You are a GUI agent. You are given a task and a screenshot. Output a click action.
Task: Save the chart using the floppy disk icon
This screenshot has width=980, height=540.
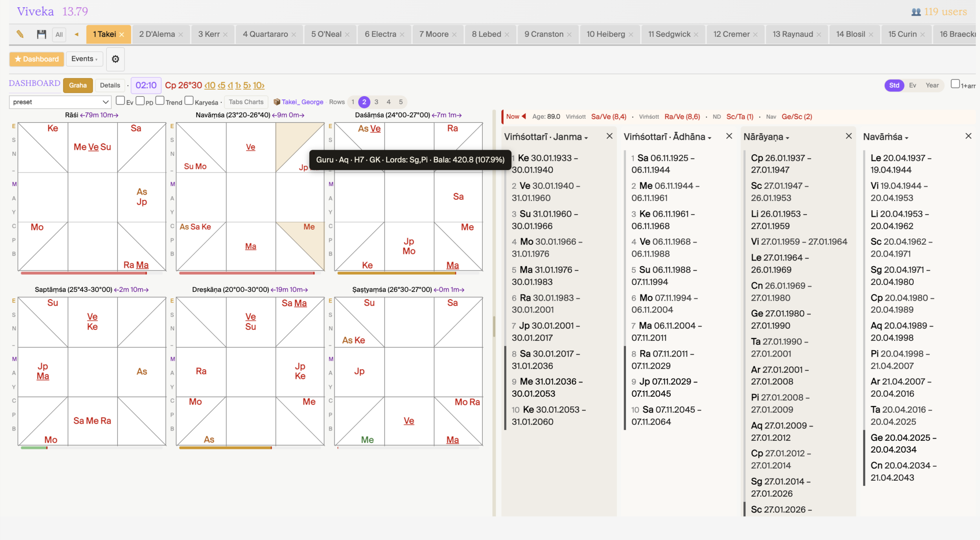(x=41, y=34)
